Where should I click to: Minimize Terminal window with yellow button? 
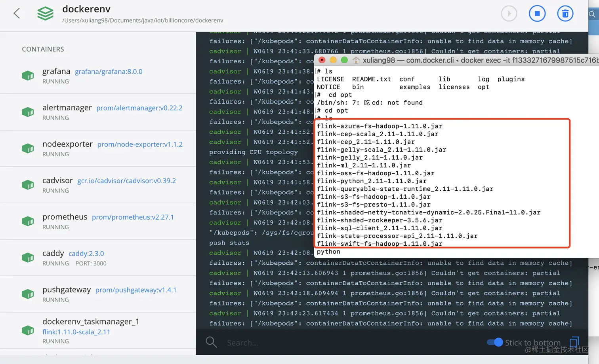tap(333, 60)
